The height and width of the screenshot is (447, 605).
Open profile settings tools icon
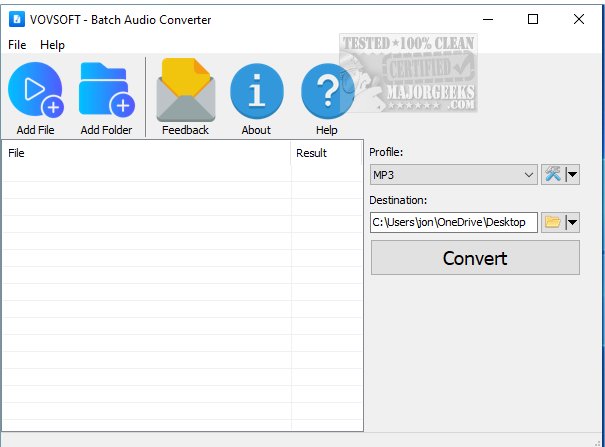tap(553, 175)
